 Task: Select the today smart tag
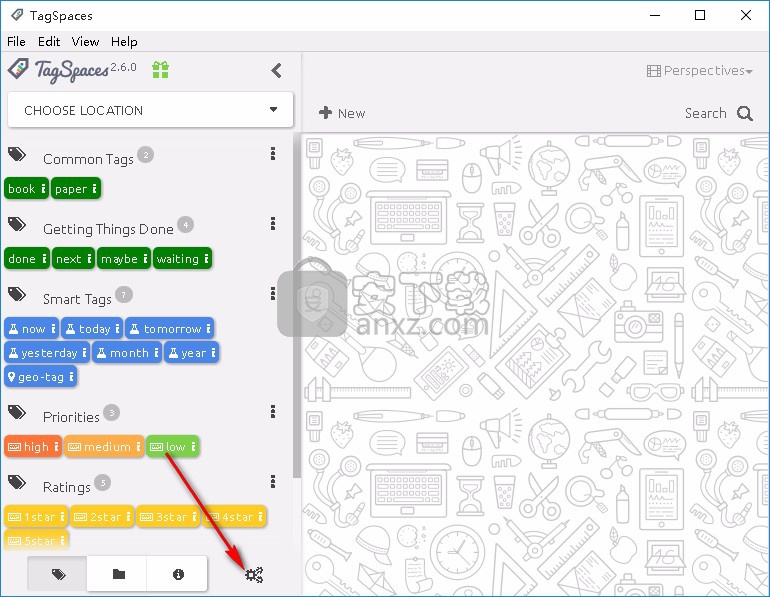(x=92, y=328)
